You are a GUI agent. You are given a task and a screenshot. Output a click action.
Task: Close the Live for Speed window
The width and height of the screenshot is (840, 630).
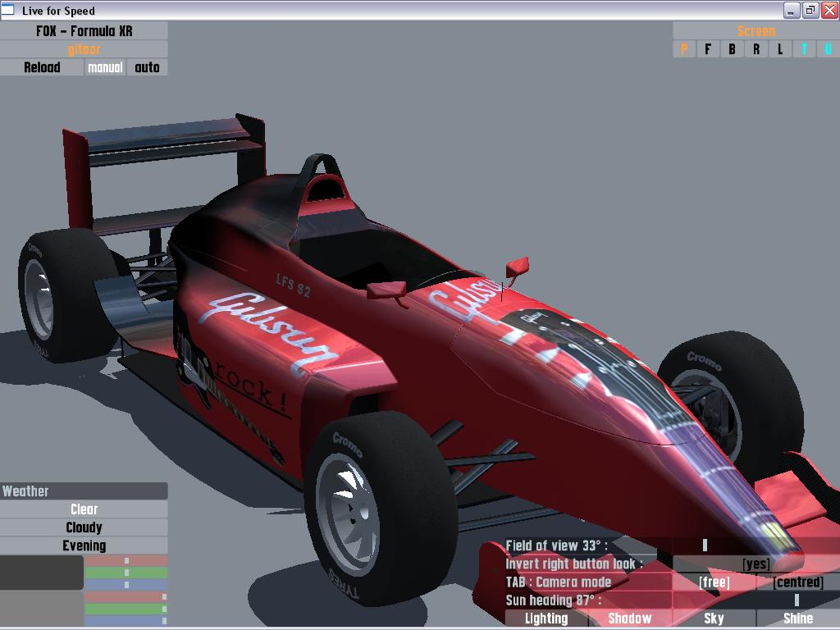point(830,10)
